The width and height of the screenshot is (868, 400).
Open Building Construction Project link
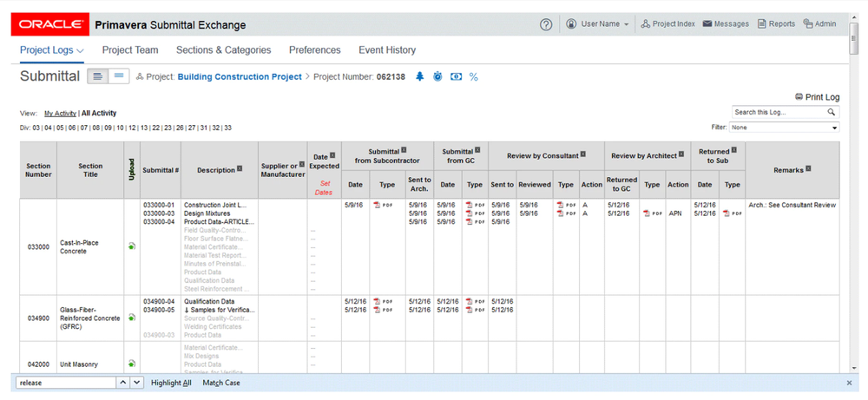[x=240, y=77]
